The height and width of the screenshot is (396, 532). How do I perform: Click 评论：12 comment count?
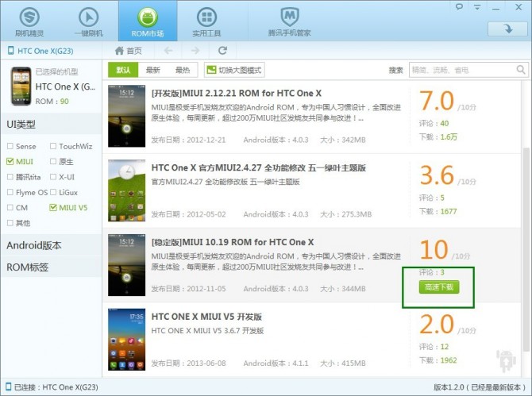tap(434, 347)
